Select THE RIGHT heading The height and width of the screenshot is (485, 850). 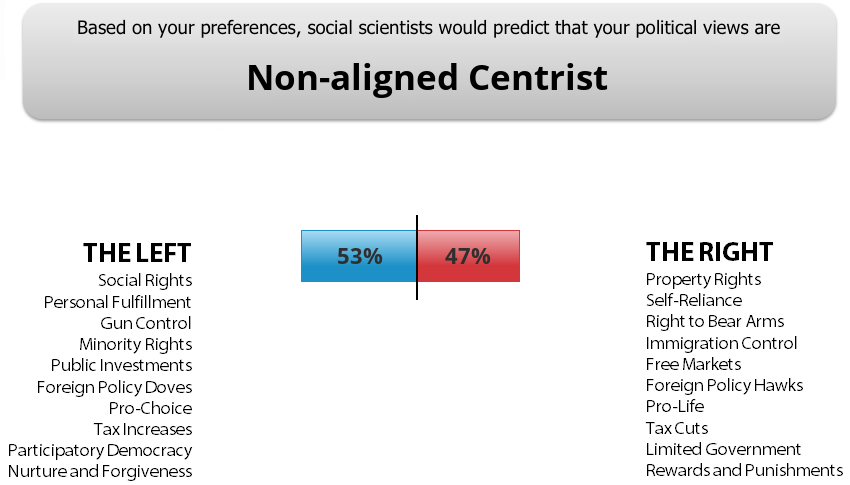[x=709, y=252]
